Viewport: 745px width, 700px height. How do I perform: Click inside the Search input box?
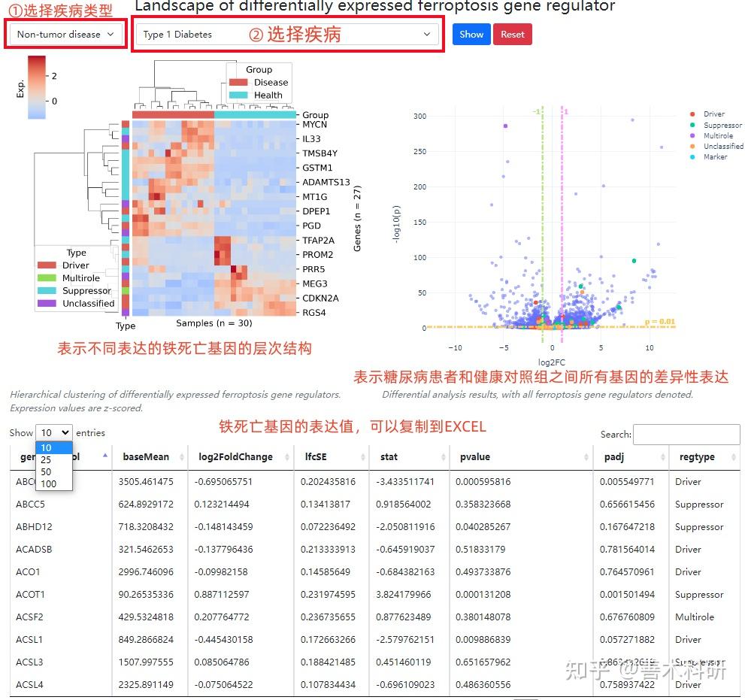tap(686, 435)
